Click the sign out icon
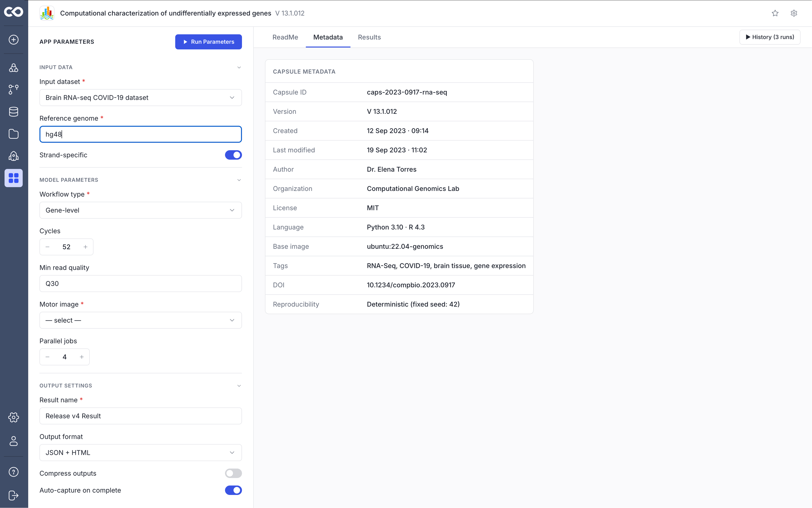Viewport: 812px width, 508px height. (13, 496)
